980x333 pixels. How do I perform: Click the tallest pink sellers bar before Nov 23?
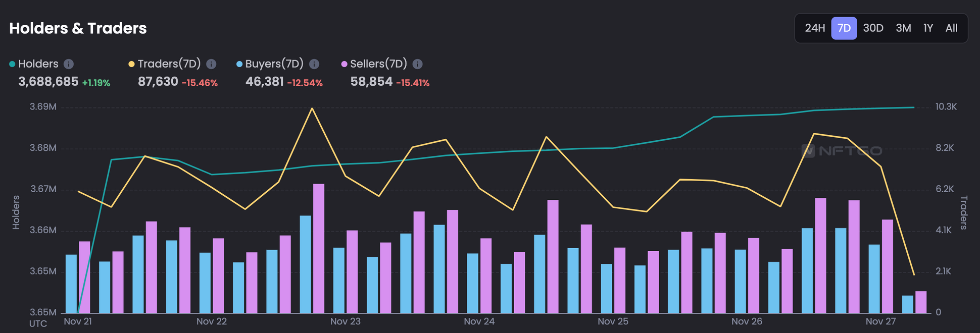[319, 247]
